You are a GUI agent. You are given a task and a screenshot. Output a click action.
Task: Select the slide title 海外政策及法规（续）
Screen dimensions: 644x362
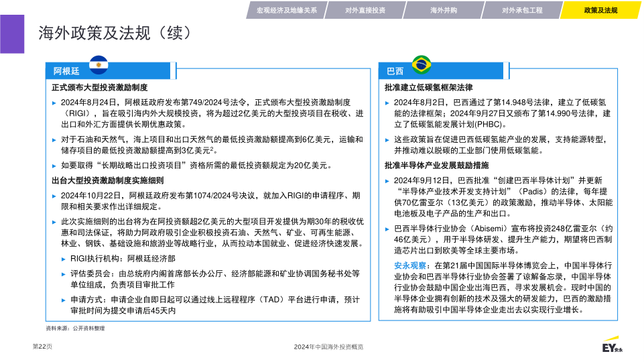115,34
